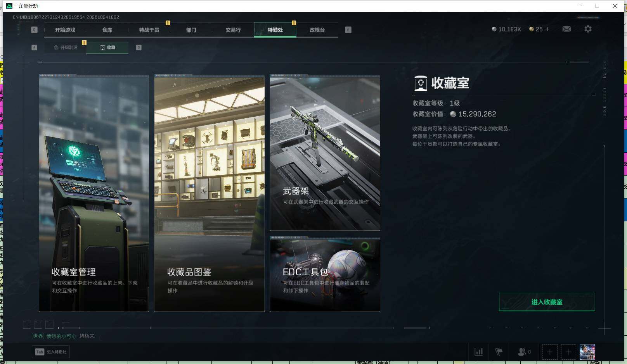Viewport: 627px width, 364px height.
Task: Click the empty team slot beside player avatar
Action: pos(568,352)
